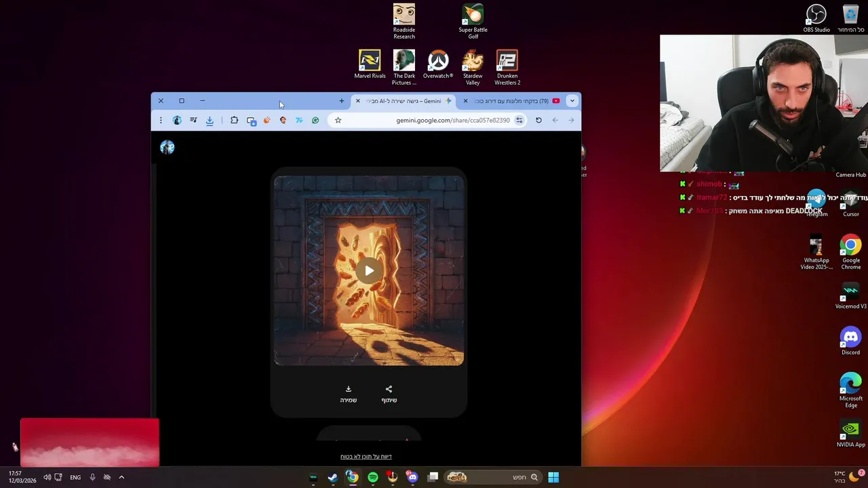Open Chrome extensions puzzle icon

pos(234,120)
